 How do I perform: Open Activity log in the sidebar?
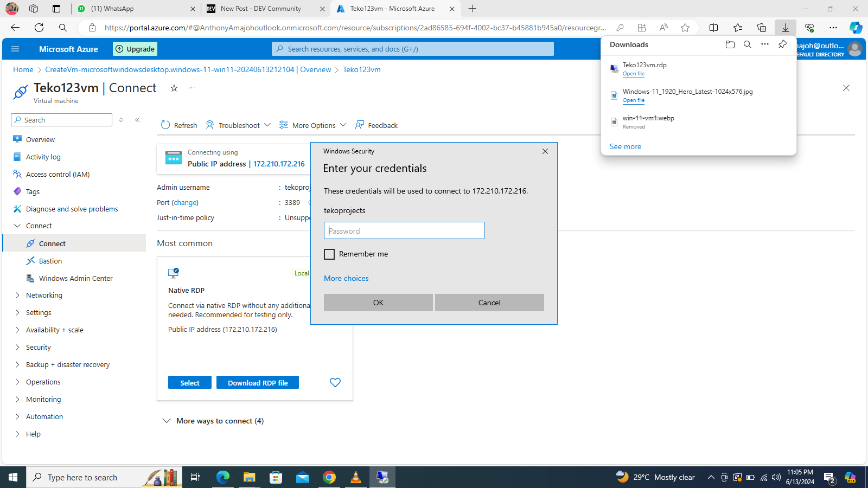click(x=43, y=157)
